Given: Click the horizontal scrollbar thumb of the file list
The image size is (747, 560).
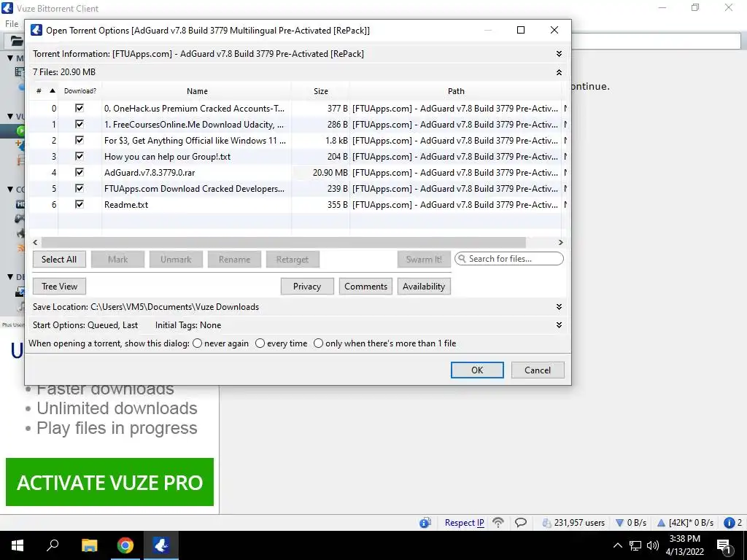Looking at the screenshot, I should [x=284, y=242].
